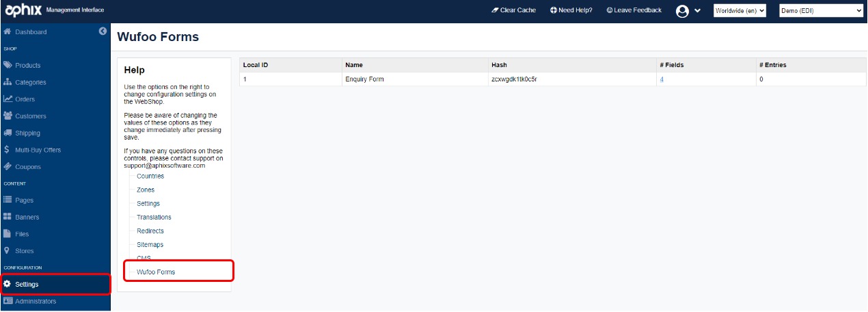This screenshot has height=312, width=868.
Task: Click the Shipping truck icon
Action: point(8,133)
